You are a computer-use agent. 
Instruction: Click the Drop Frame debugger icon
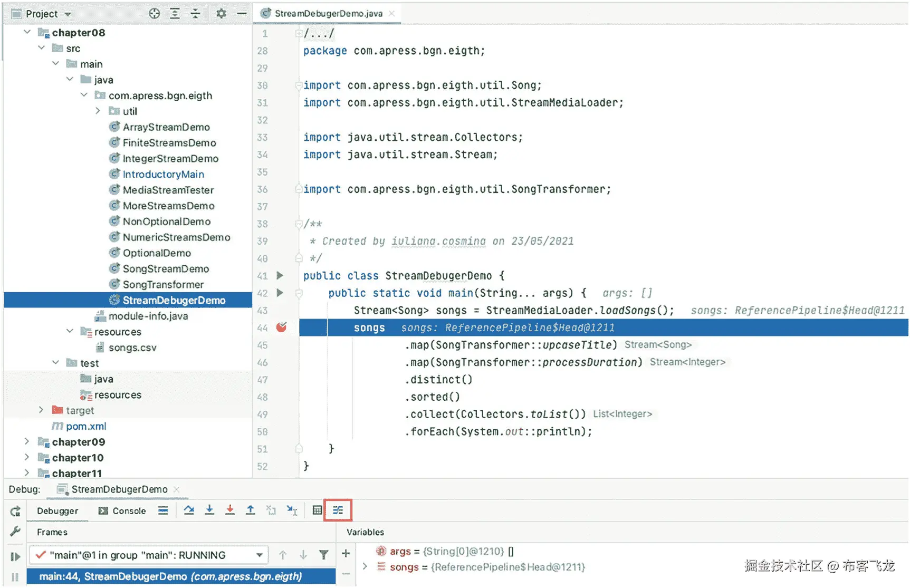271,510
